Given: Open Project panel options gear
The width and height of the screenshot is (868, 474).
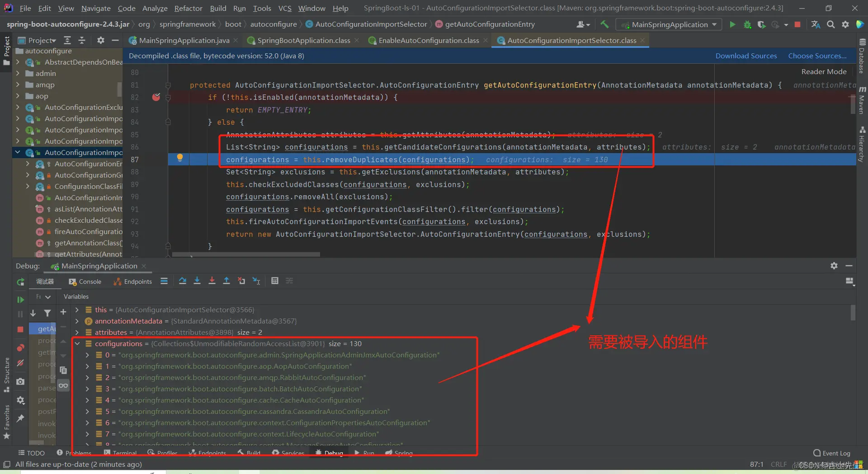Looking at the screenshot, I should pyautogui.click(x=100, y=40).
